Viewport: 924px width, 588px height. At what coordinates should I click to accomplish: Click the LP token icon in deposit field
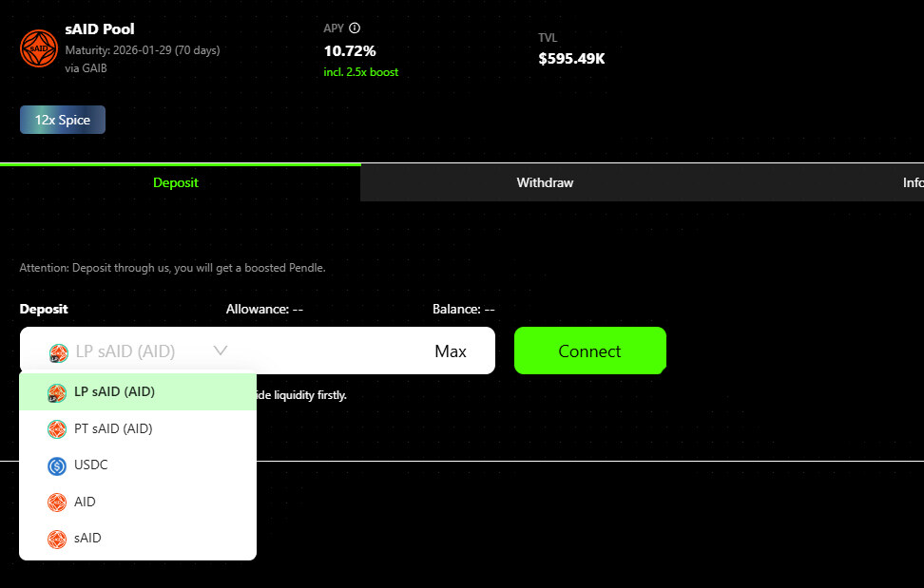click(x=58, y=352)
